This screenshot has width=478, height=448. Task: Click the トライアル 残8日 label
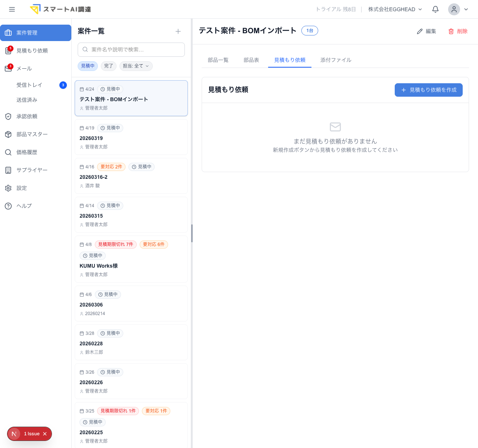click(x=336, y=9)
